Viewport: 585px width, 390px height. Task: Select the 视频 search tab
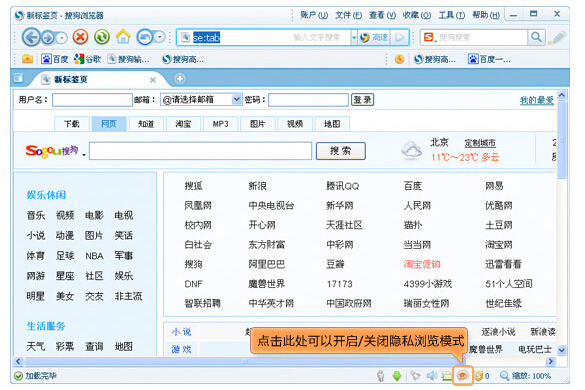(295, 124)
